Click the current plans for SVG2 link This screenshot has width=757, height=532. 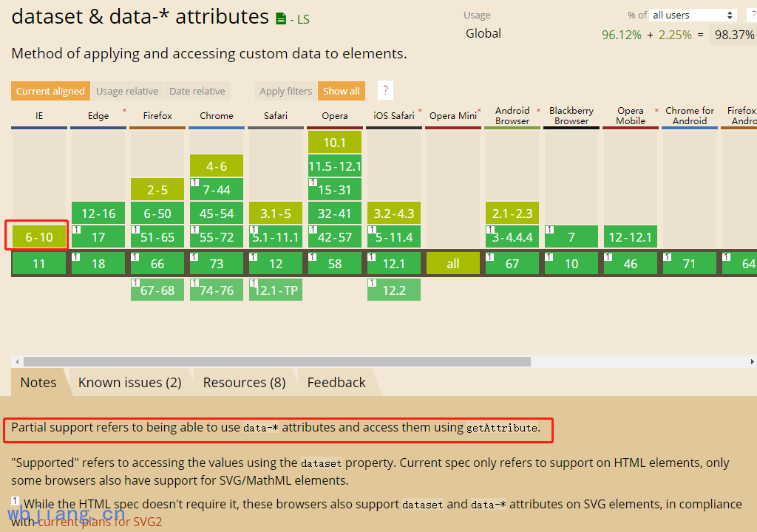pos(100,522)
